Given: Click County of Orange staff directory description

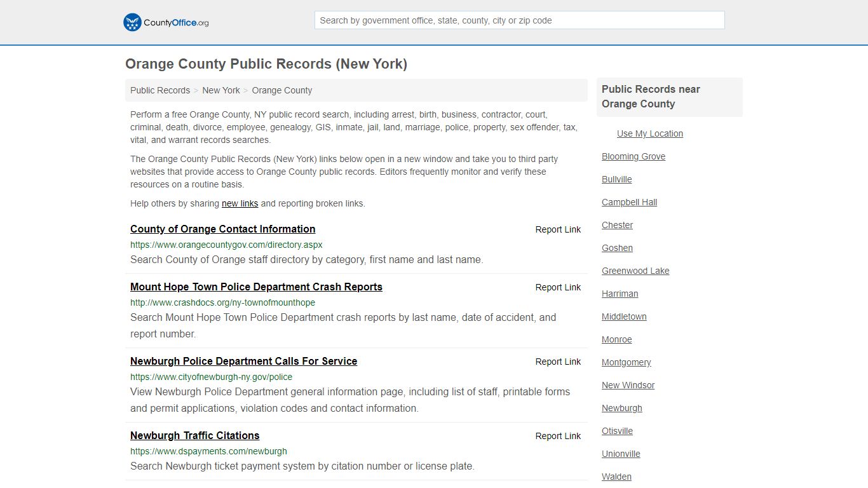Looking at the screenshot, I should point(307,259).
